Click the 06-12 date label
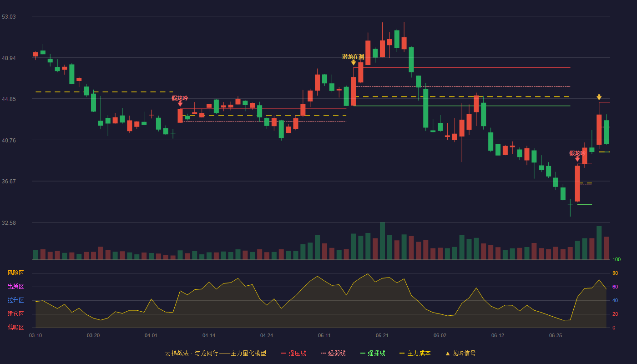This screenshot has height=364, width=637. click(x=498, y=335)
